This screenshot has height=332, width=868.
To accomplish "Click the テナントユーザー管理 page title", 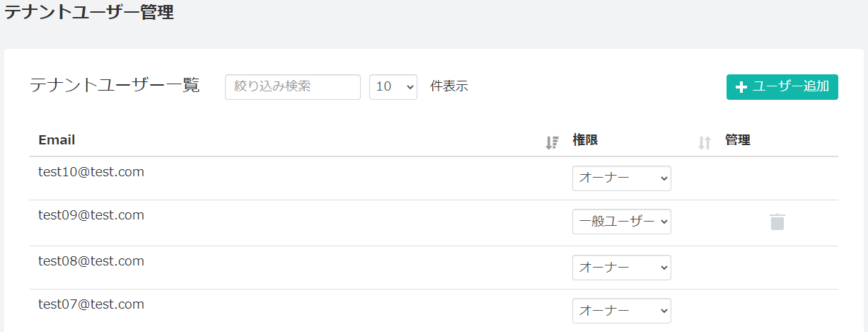I will click(x=89, y=11).
